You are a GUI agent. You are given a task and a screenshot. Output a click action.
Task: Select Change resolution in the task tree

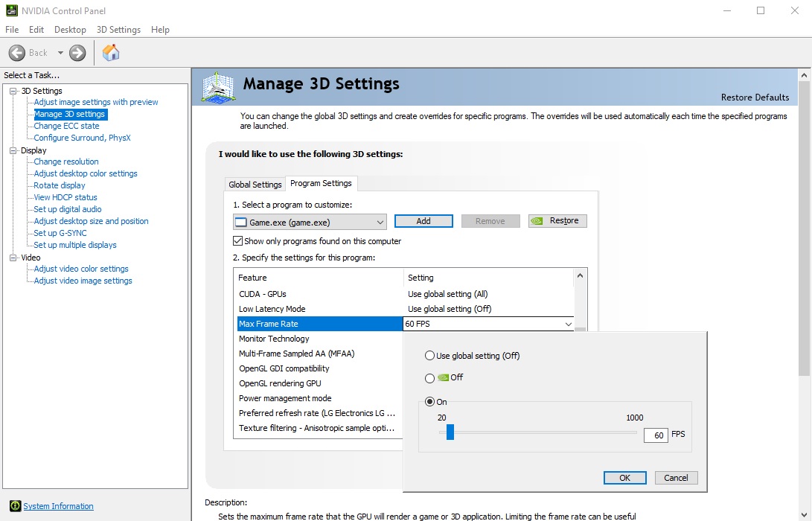click(66, 162)
